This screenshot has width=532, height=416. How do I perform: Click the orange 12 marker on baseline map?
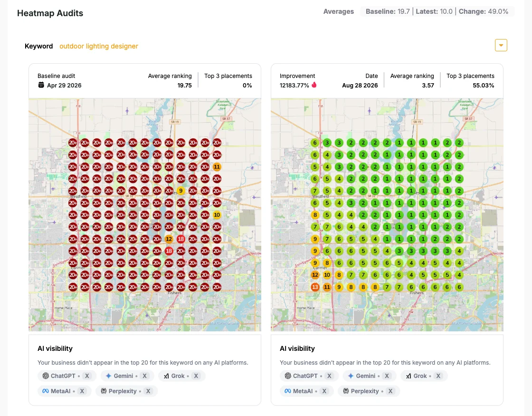pos(169,239)
